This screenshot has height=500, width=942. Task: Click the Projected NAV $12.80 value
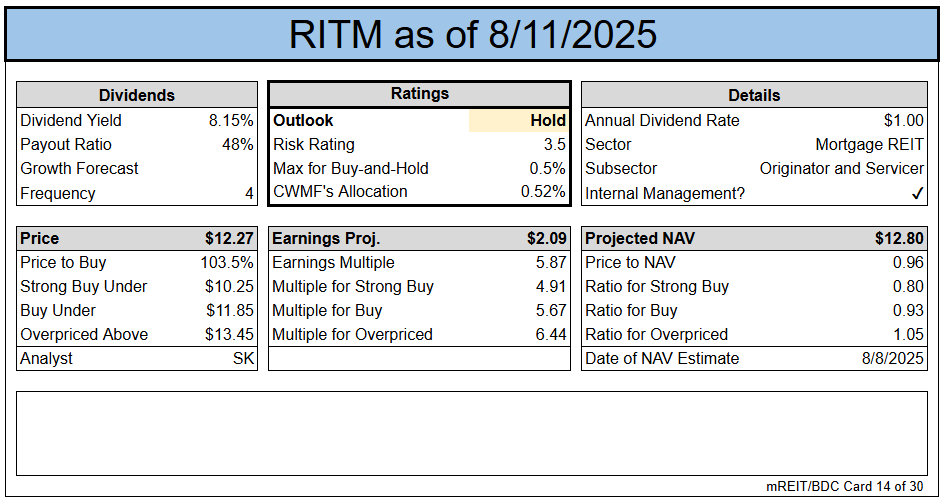[x=899, y=239]
